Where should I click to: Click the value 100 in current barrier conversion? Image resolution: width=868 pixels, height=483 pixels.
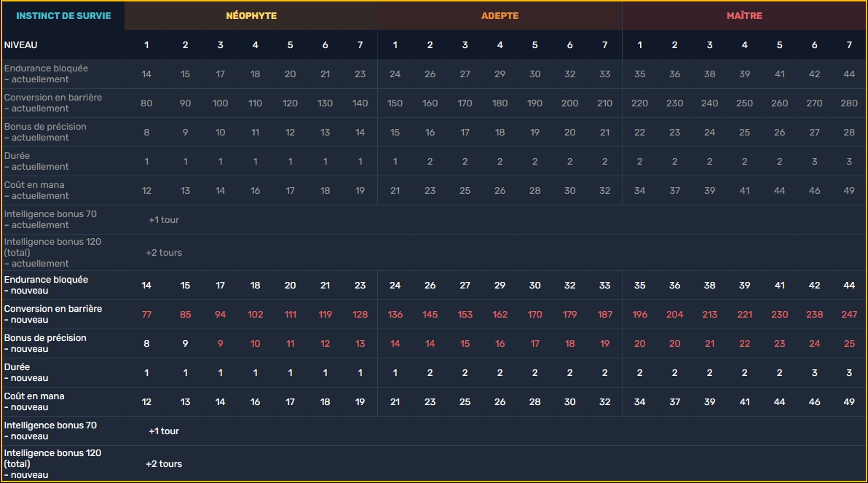pos(221,103)
